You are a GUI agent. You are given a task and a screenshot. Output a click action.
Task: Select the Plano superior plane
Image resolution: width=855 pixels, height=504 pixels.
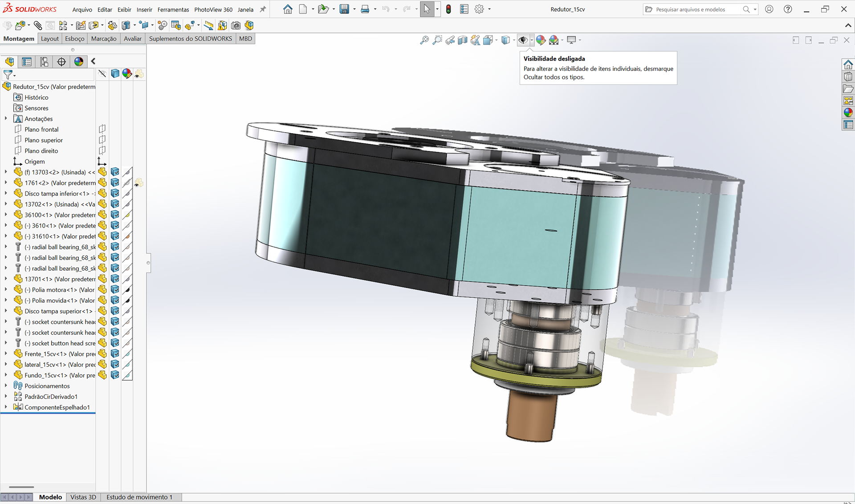point(44,140)
